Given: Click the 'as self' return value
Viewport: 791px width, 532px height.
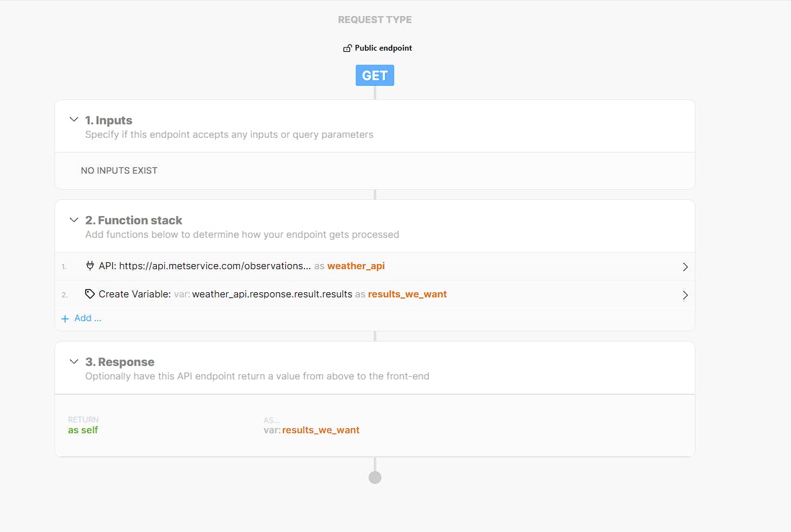Looking at the screenshot, I should coord(83,430).
